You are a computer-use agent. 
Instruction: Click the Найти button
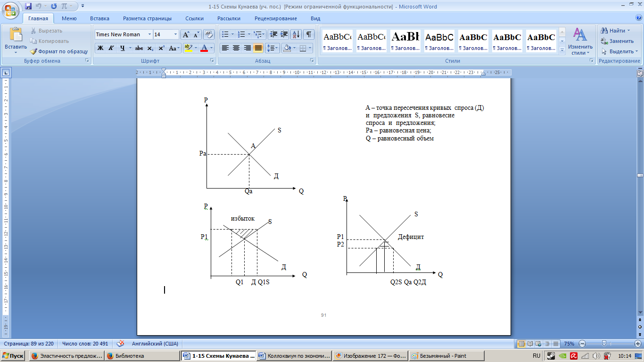click(x=615, y=31)
